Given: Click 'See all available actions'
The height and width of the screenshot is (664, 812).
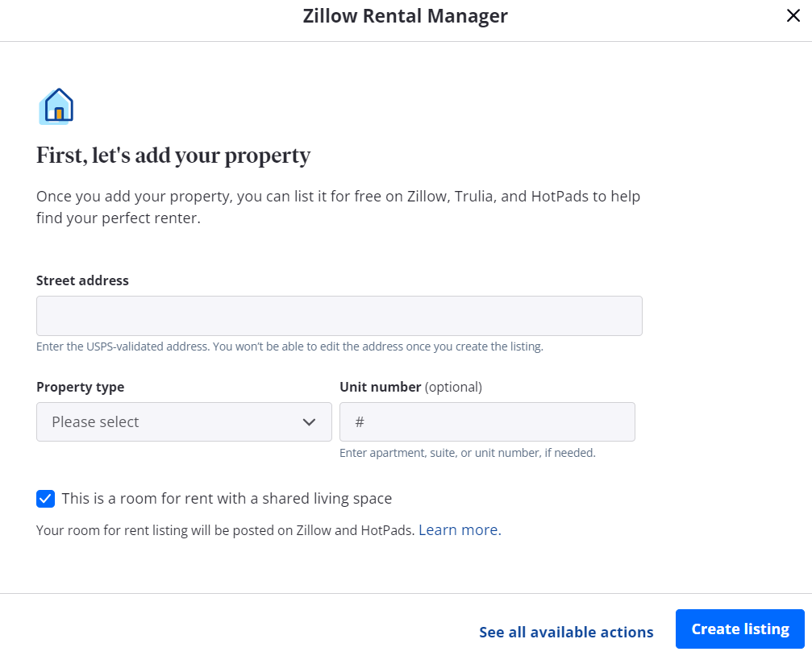Looking at the screenshot, I should [x=566, y=632].
